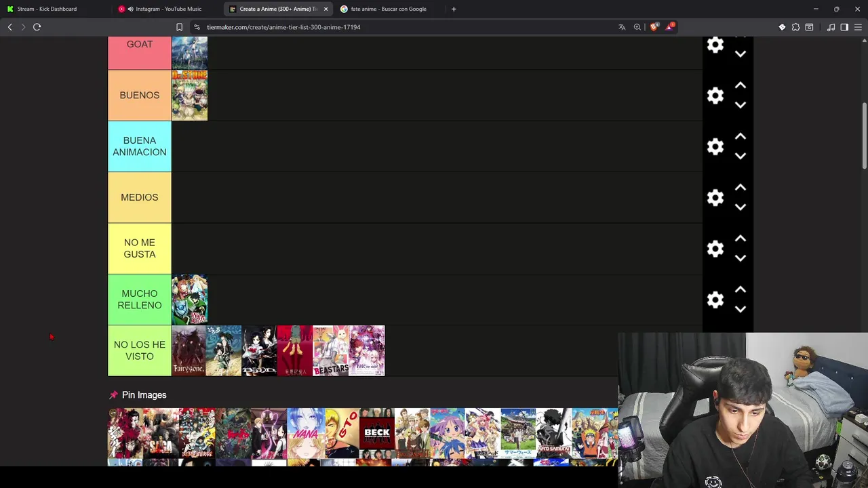Select the Fate thumbnail in NO LOS HE VISTO

(x=367, y=350)
